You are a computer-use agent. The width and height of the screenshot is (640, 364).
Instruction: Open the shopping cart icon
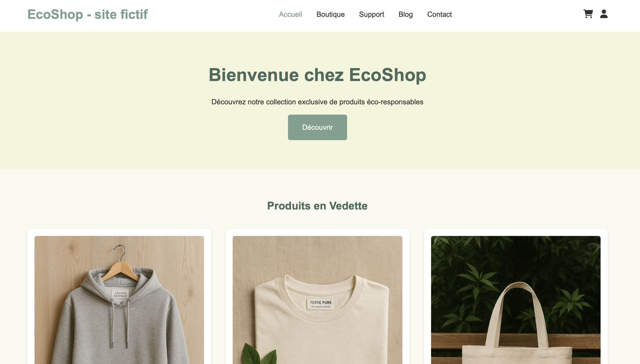click(x=588, y=14)
